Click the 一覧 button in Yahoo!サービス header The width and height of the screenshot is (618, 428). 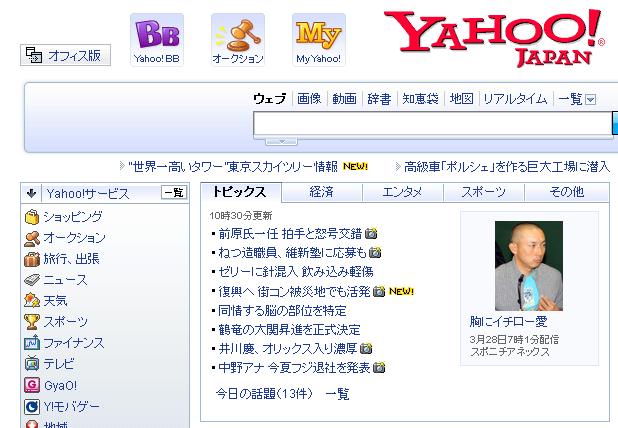pyautogui.click(x=174, y=193)
